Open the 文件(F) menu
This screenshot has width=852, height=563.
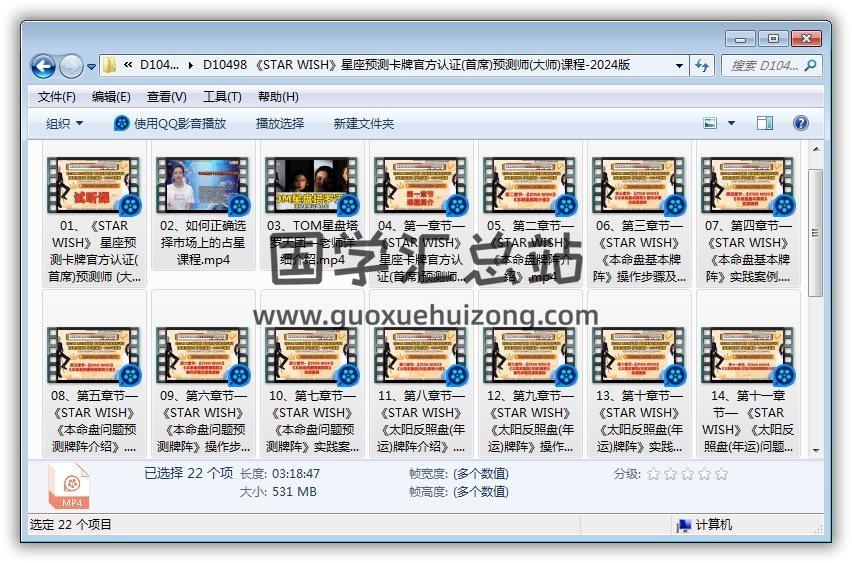(x=57, y=97)
